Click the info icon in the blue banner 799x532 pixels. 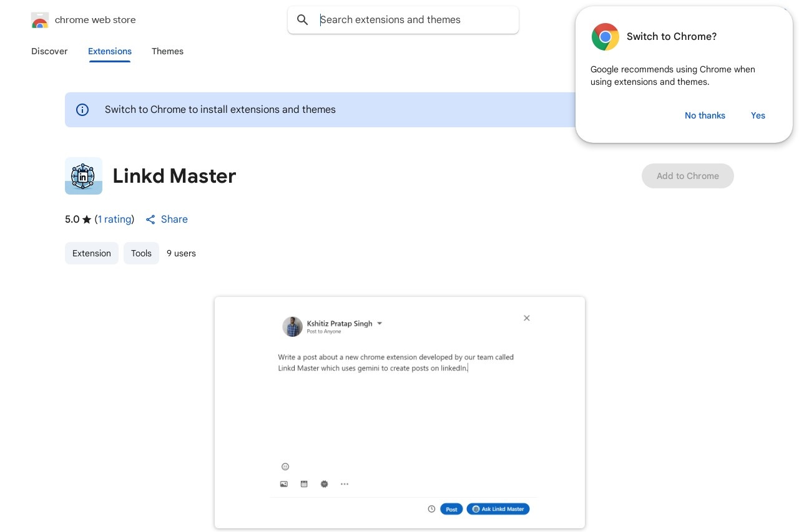point(82,110)
